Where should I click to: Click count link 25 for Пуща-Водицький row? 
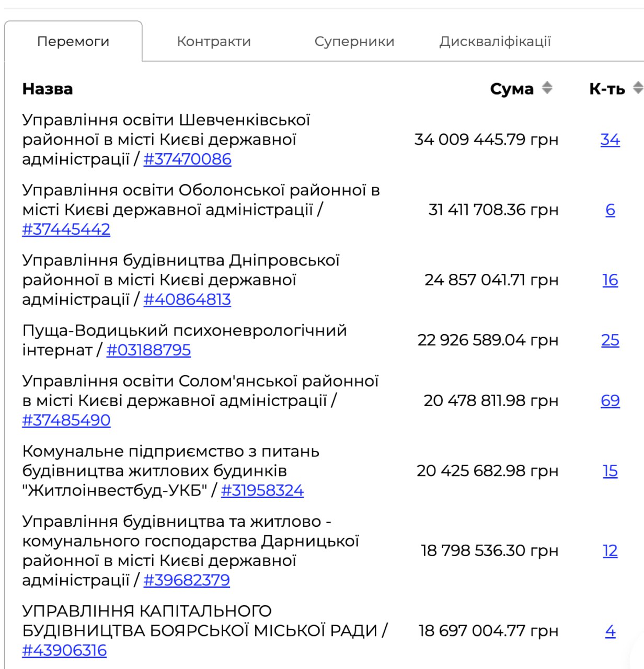[610, 340]
